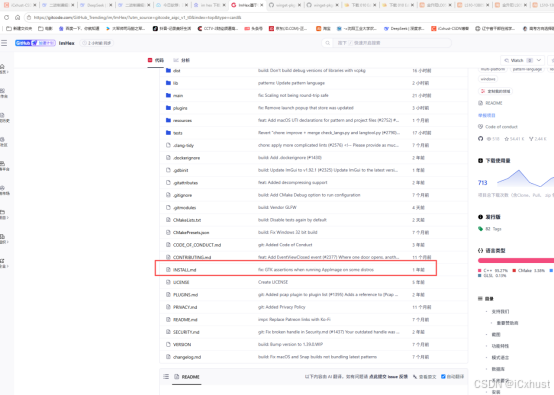Click the 举报项目 link
Image resolution: width=554 pixels, height=395 pixels.
(x=487, y=115)
